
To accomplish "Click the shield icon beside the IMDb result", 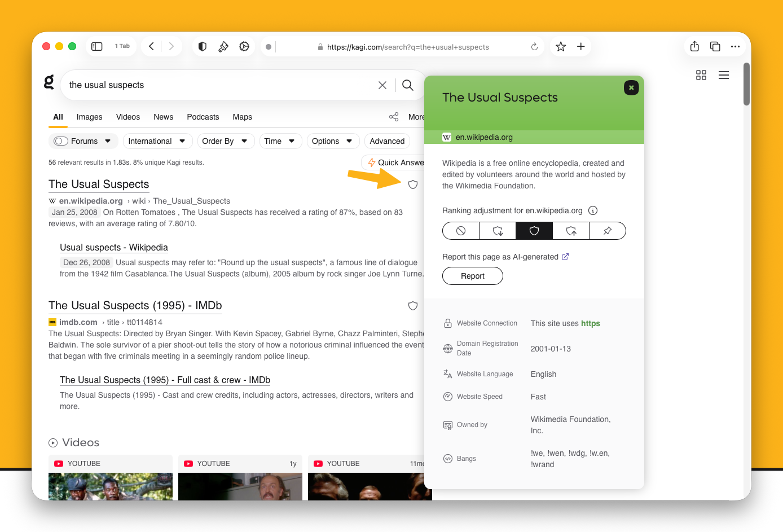I will [413, 306].
